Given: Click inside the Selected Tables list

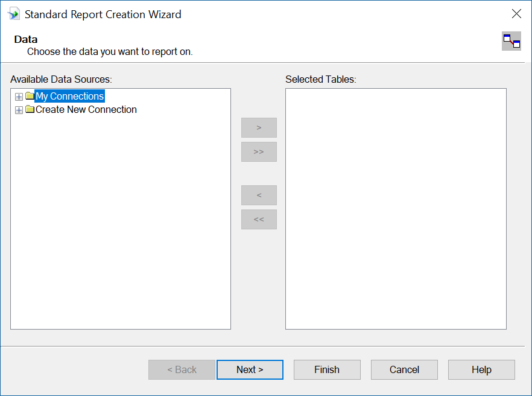Looking at the screenshot, I should coord(396,209).
